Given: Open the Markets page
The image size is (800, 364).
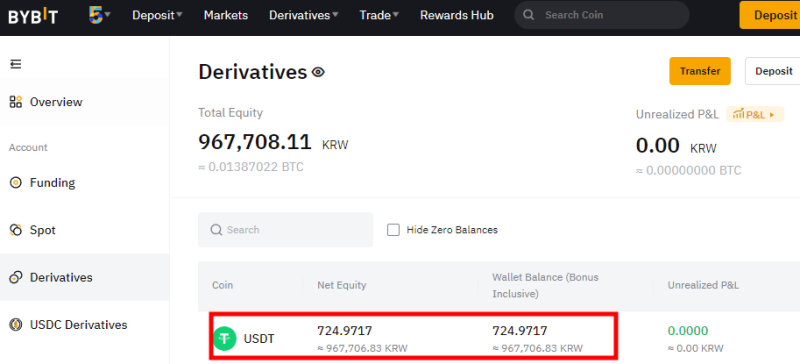Looking at the screenshot, I should 226,15.
